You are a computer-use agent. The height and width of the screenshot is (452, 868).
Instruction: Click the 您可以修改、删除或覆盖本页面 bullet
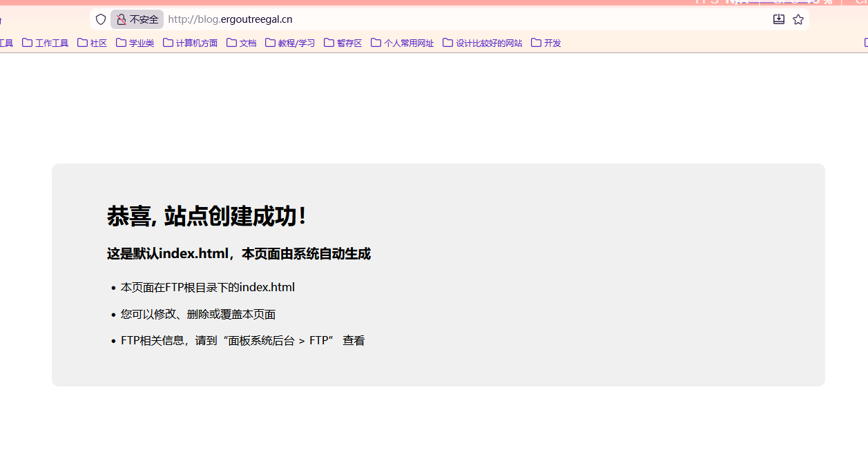(197, 314)
